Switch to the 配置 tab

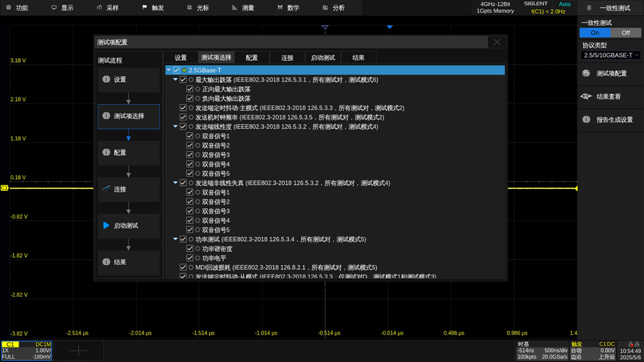[x=251, y=57]
